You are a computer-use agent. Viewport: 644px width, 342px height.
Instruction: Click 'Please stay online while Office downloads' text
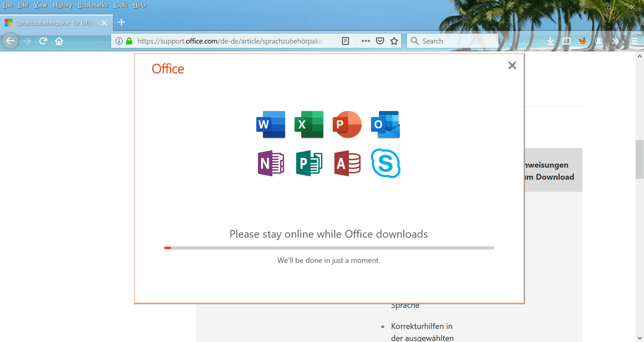click(x=329, y=234)
